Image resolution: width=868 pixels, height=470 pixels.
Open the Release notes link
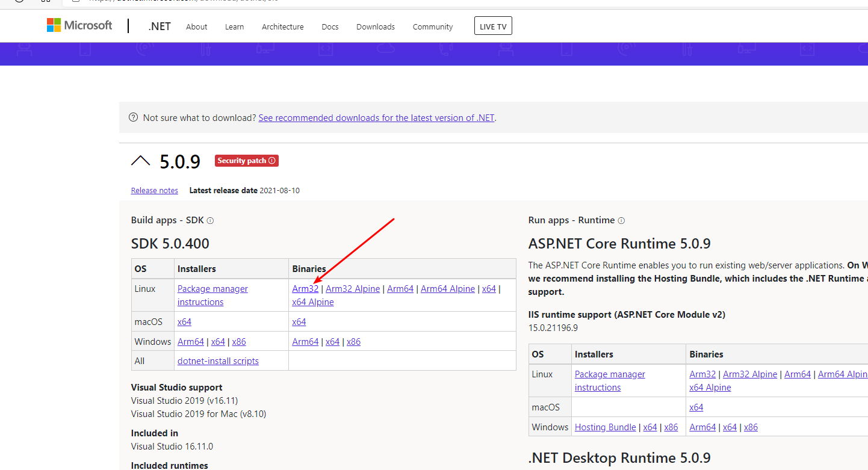[x=155, y=191]
